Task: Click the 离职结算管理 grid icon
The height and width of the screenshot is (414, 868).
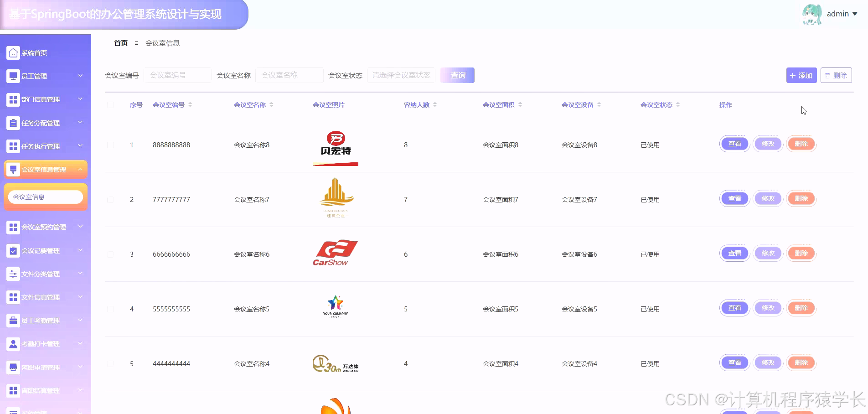Action: pyautogui.click(x=13, y=391)
